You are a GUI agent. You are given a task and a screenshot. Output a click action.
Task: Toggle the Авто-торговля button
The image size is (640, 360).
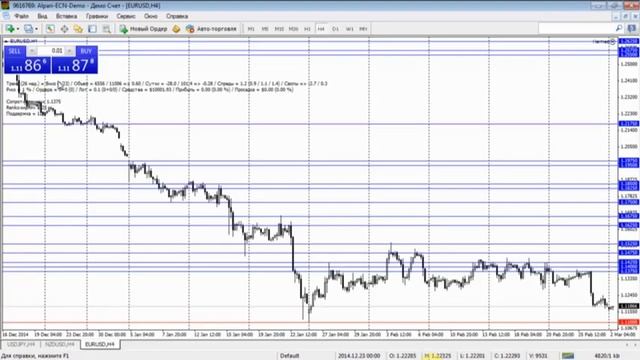211,29
